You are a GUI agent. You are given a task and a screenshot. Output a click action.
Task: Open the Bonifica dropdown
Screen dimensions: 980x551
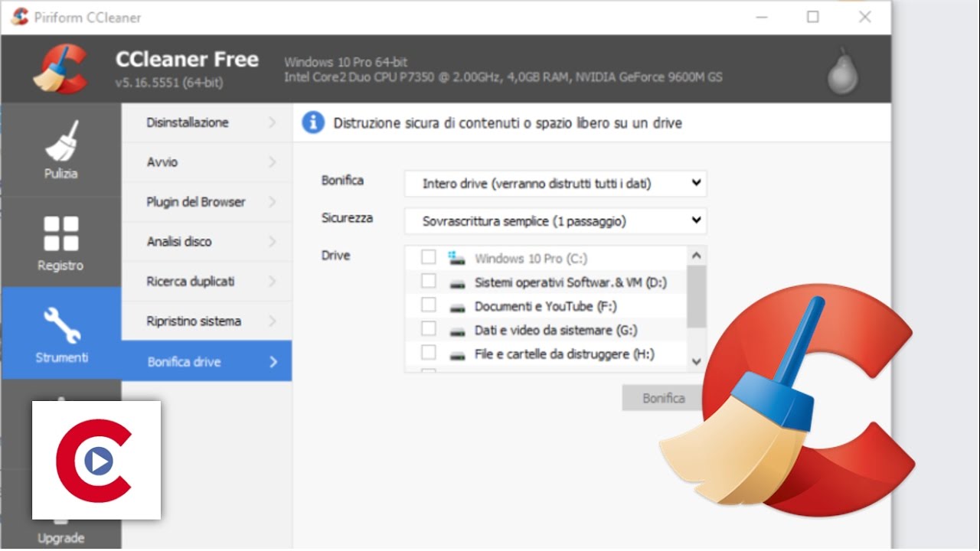click(555, 184)
